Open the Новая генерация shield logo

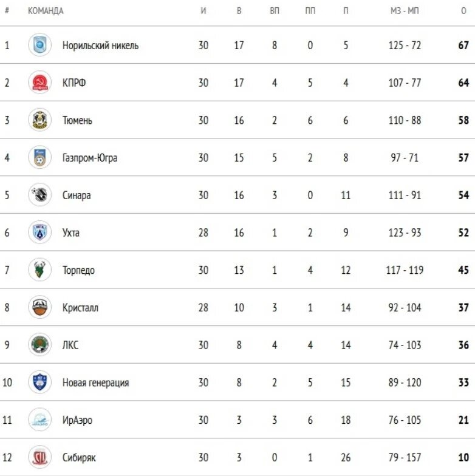(40, 382)
